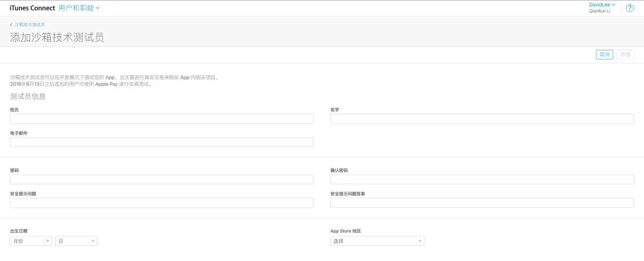Focus the 姓氏 input field
644x261 pixels.
[162, 119]
